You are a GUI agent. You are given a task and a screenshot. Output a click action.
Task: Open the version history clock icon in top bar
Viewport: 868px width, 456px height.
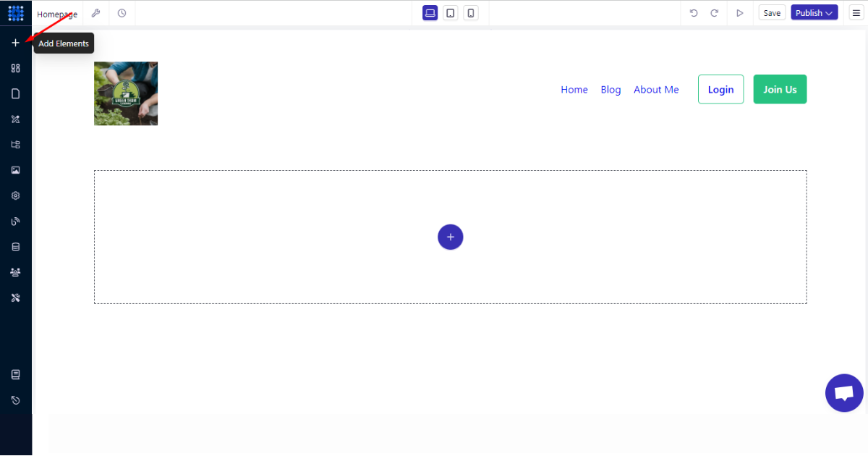[x=122, y=13]
